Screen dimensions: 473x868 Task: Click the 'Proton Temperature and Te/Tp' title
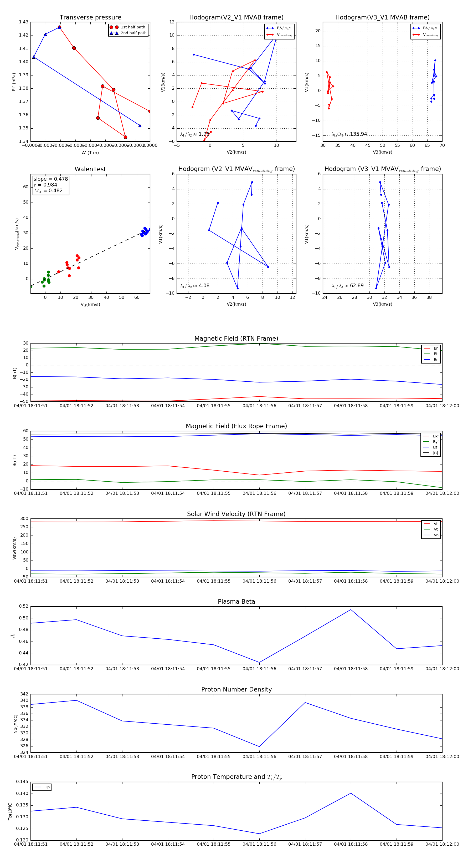click(x=236, y=777)
